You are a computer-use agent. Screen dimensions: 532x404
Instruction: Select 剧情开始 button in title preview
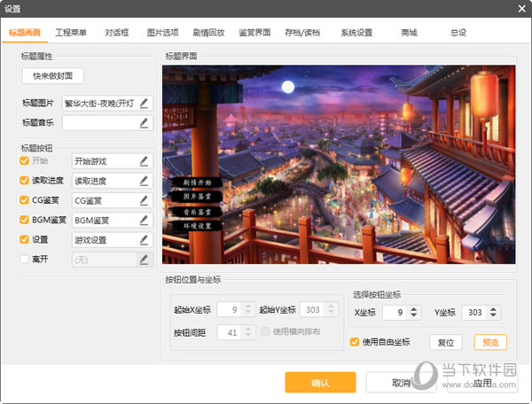pyautogui.click(x=196, y=183)
